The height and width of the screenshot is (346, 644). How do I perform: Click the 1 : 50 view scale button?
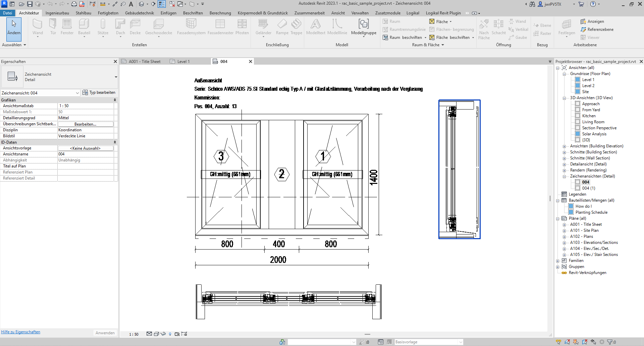[x=134, y=334]
